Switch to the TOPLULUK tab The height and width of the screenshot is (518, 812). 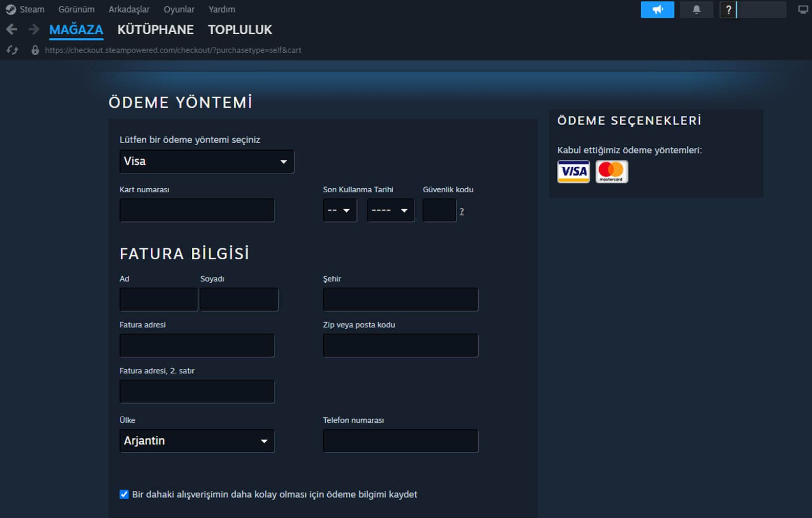pos(240,30)
